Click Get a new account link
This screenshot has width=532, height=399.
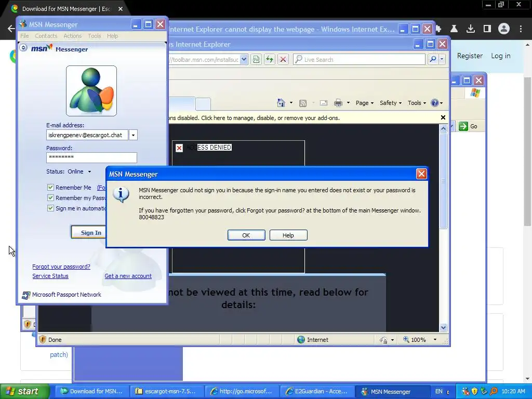[128, 276]
